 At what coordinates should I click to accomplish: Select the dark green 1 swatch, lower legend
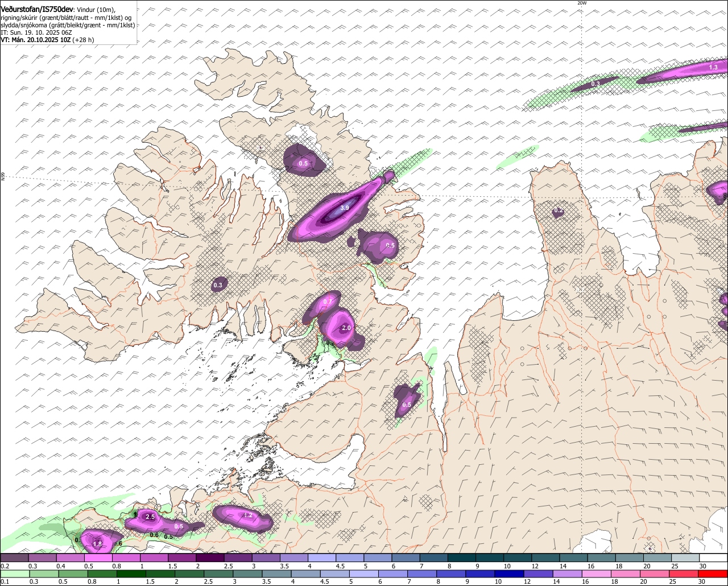point(131,574)
